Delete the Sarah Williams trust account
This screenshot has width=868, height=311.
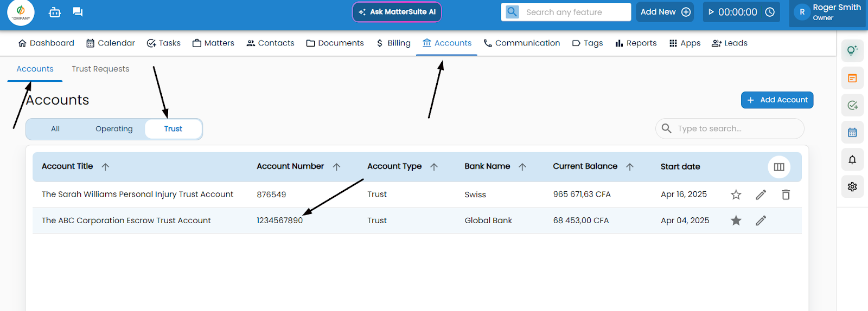786,195
